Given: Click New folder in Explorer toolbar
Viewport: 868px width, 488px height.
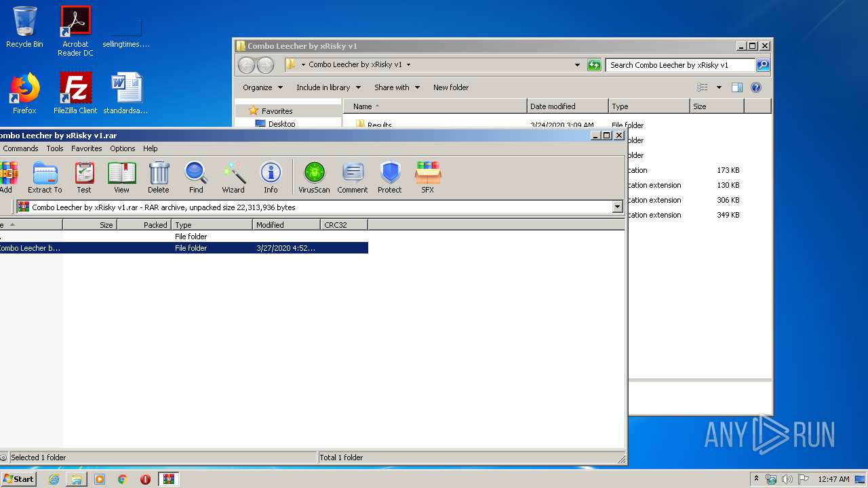Looking at the screenshot, I should 451,87.
